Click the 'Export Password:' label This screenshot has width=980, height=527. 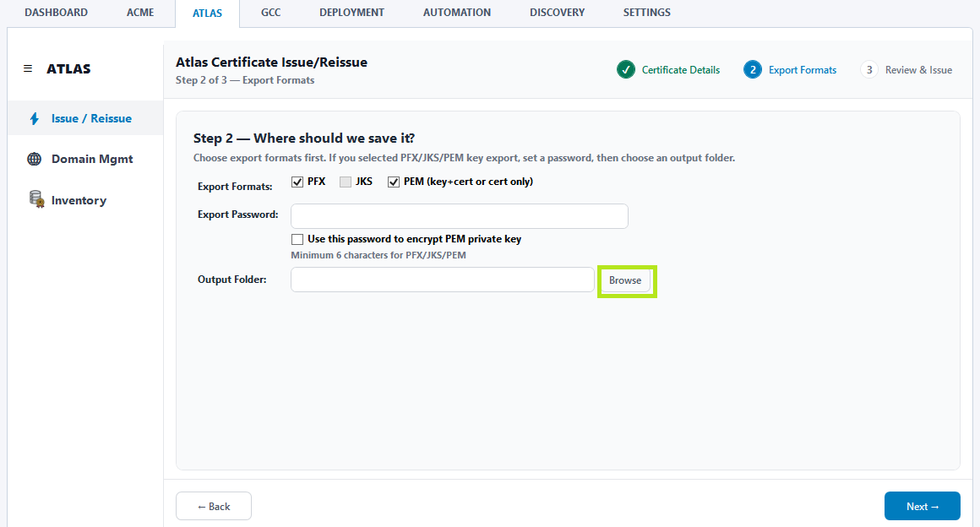pyautogui.click(x=238, y=215)
